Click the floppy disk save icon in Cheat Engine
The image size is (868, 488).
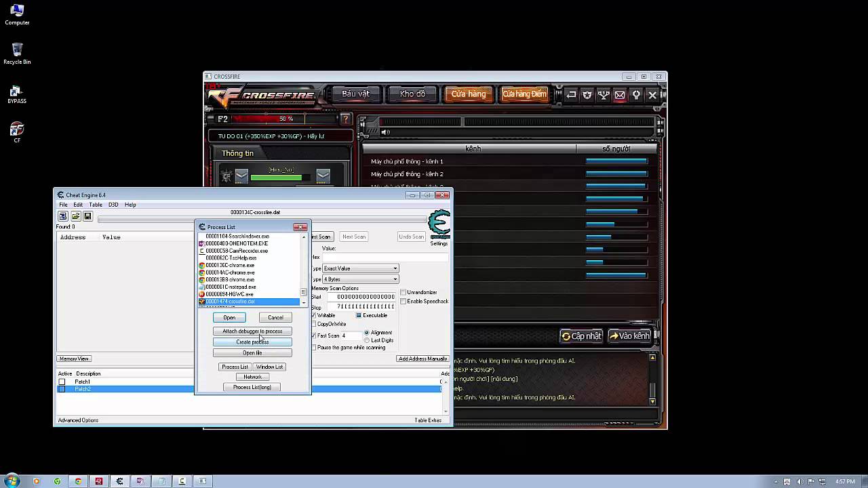[x=87, y=216]
